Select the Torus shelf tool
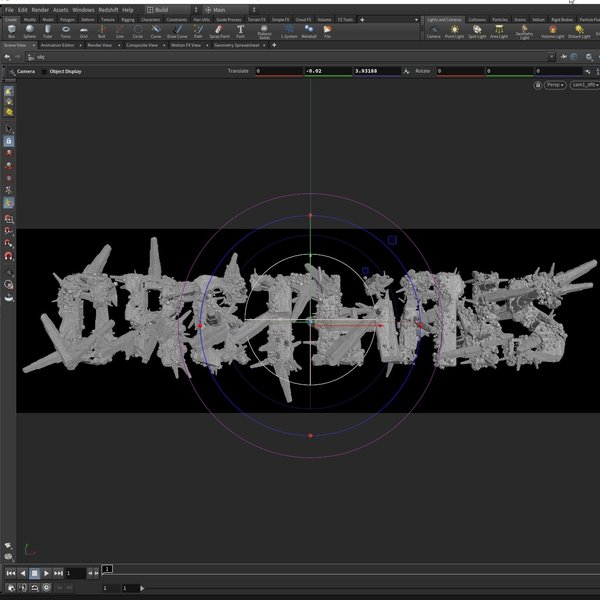 [x=66, y=31]
